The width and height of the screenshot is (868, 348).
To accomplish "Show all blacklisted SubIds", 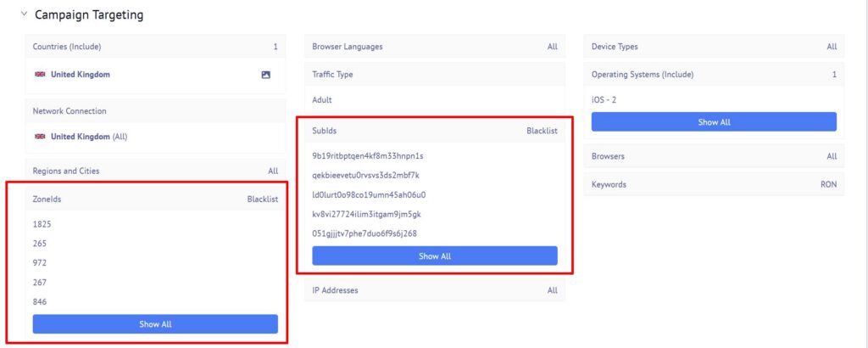I will pos(435,256).
